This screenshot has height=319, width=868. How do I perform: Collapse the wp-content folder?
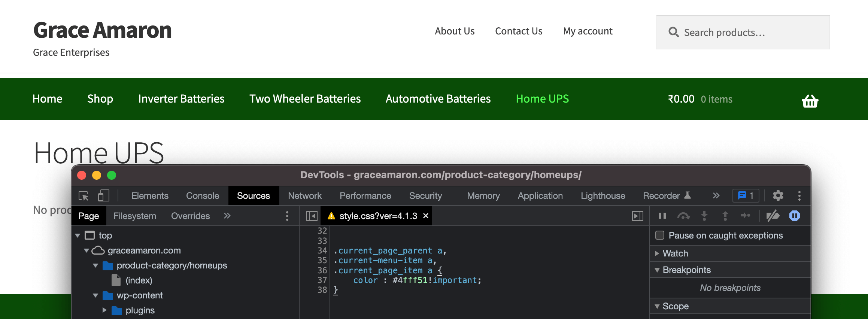(95, 295)
